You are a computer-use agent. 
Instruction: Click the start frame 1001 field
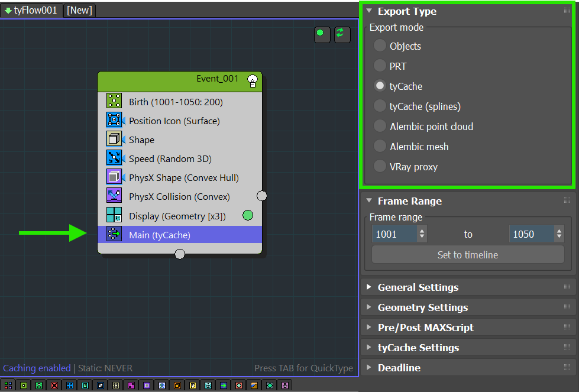click(394, 234)
